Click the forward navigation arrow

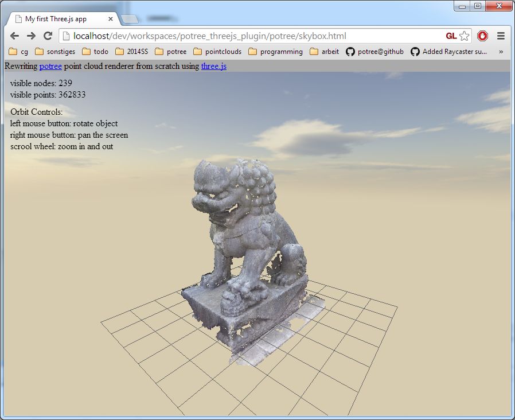(x=30, y=35)
